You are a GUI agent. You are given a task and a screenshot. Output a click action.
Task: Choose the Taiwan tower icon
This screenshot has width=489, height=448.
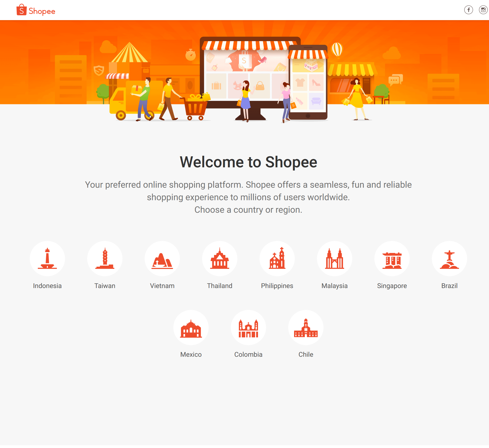click(105, 259)
